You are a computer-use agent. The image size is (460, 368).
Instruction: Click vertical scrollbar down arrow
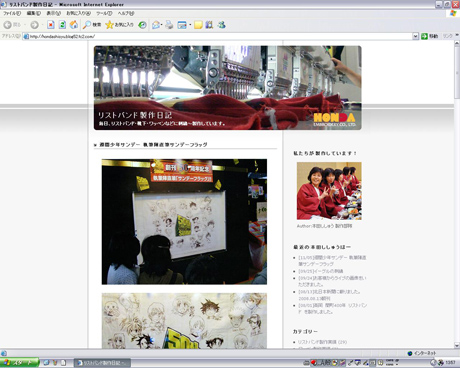pyautogui.click(x=457, y=345)
